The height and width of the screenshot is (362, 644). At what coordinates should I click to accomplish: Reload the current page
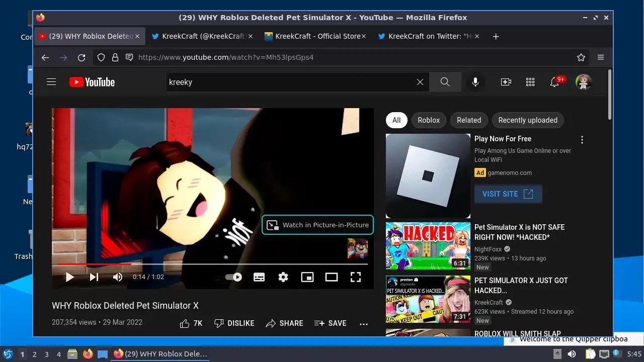(82, 57)
